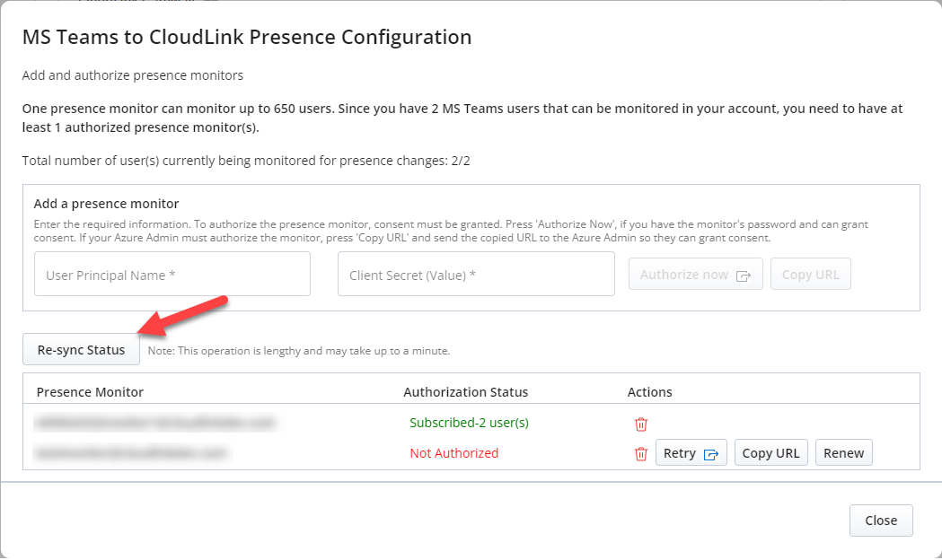Screen dimensions: 942x560
Task: Click the Actions column header
Action: click(649, 392)
